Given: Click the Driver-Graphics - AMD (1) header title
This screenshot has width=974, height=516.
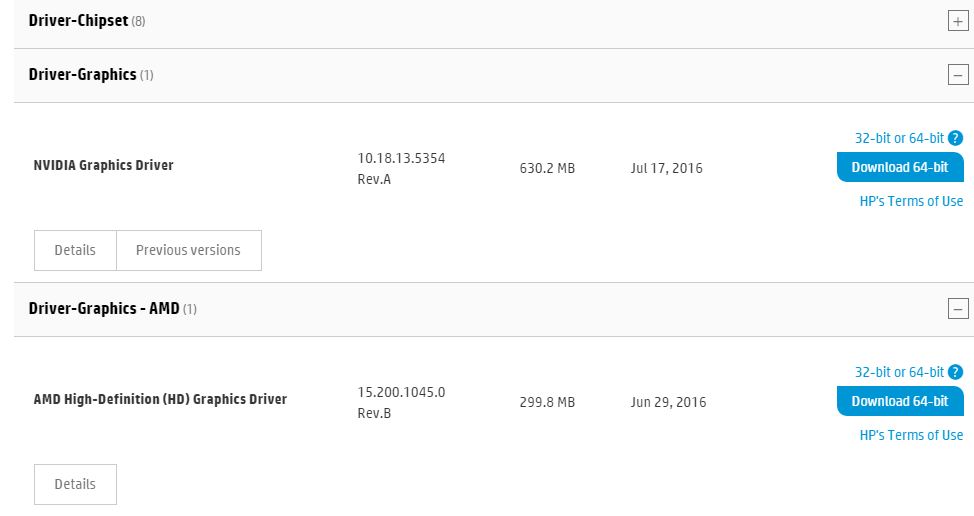Looking at the screenshot, I should (x=104, y=308).
